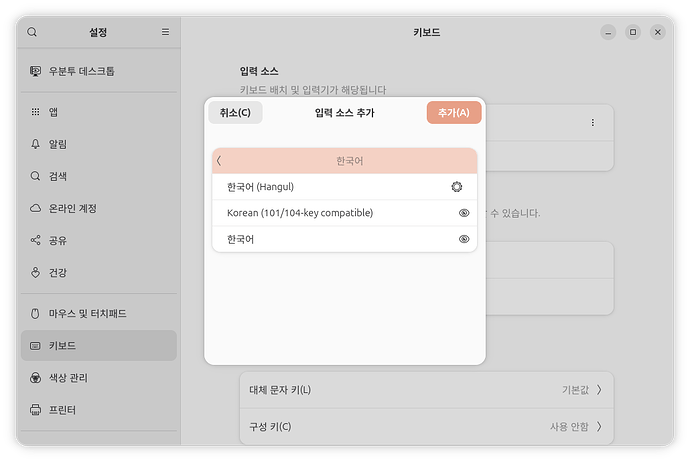Screen dimensions: 690x462
Task: Open the Settings hamburger menu
Action: (166, 32)
